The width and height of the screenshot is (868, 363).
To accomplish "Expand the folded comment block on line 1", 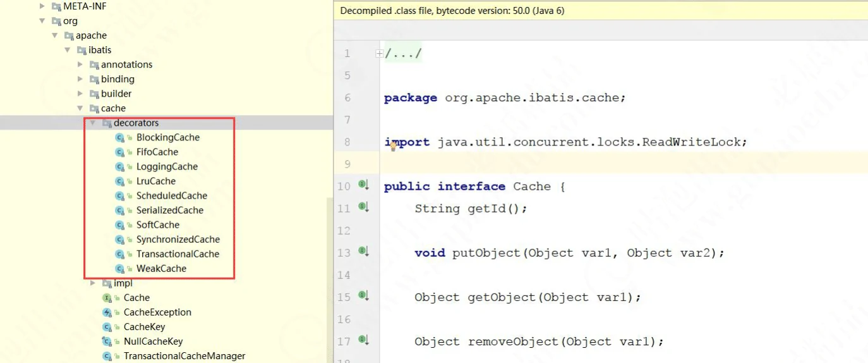I will [x=379, y=54].
